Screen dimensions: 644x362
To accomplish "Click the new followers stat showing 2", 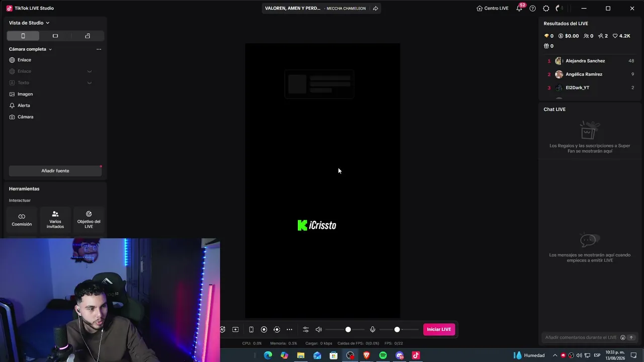I will click(x=603, y=36).
